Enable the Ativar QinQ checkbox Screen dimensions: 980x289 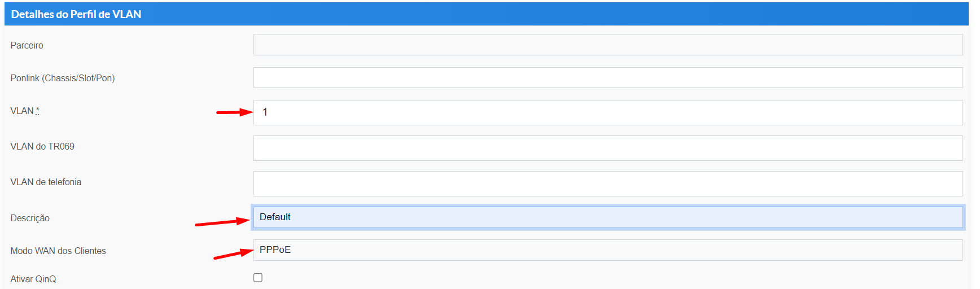tap(258, 278)
